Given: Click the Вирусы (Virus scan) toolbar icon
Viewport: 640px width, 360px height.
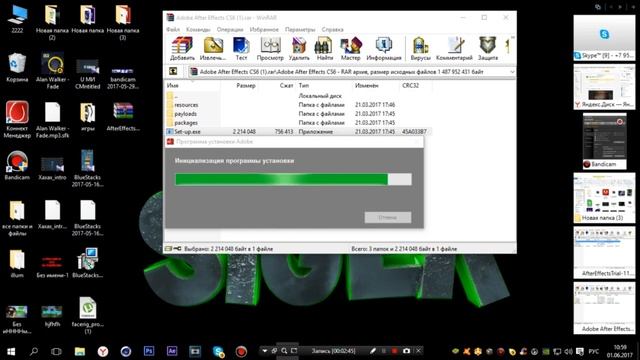Looking at the screenshot, I should pos(420,49).
